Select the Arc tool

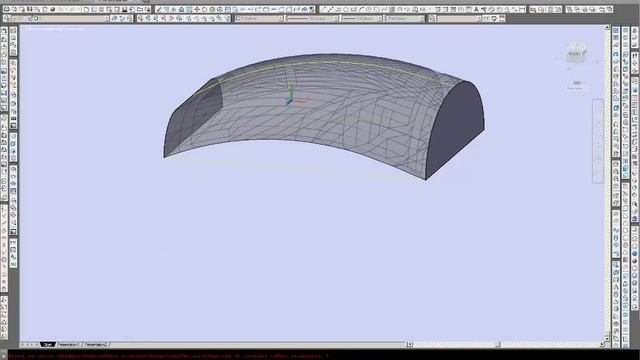(361, 9)
